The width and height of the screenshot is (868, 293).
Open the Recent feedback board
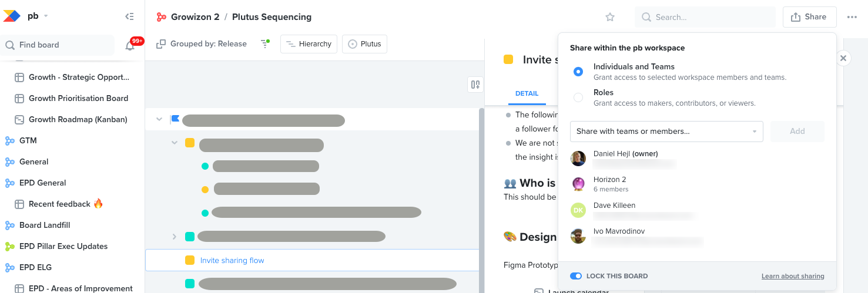point(66,204)
